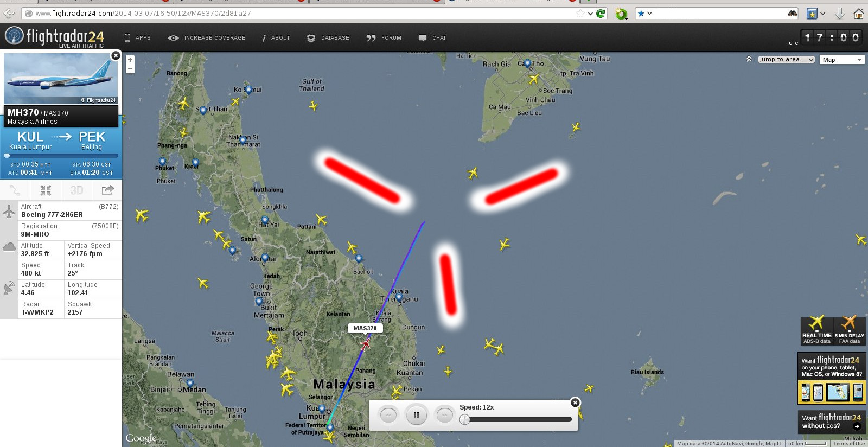Viewport: 868px width, 447px height.
Task: Expand the bookmarks dropdown arrow
Action: (x=823, y=14)
